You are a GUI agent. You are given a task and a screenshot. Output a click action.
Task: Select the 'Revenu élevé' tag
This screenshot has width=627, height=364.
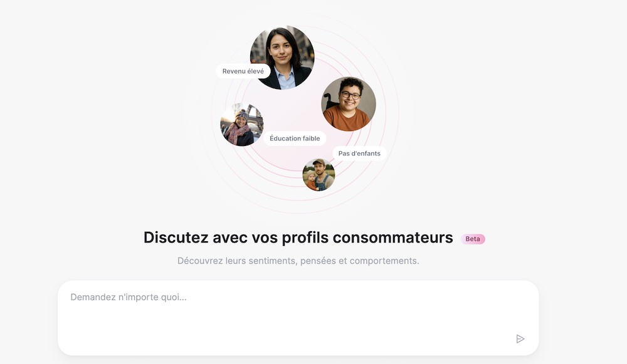point(243,71)
